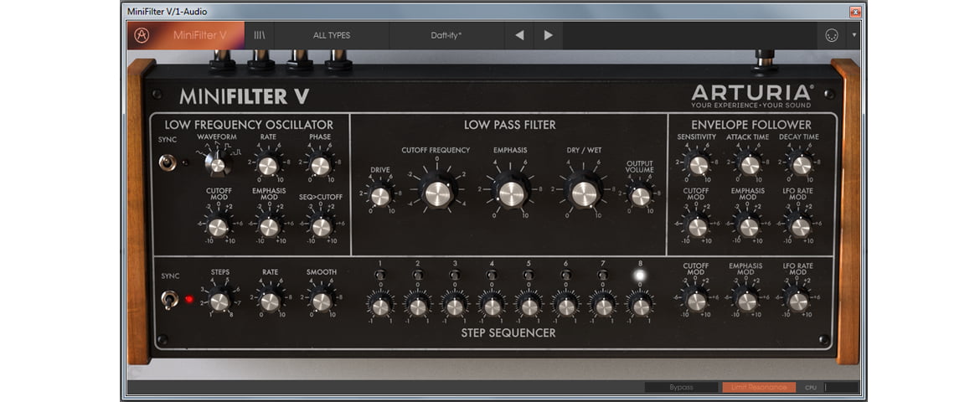Enable sequencer step 1 button
This screenshot has width=980, height=402.
pos(380,275)
